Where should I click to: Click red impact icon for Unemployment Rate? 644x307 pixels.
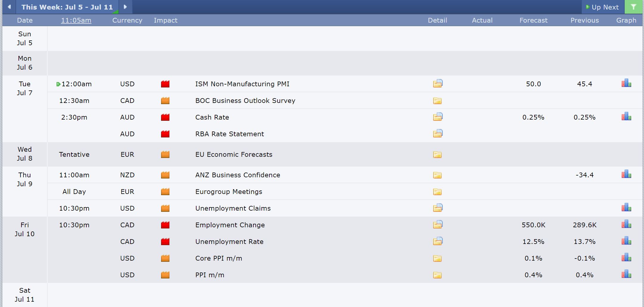pyautogui.click(x=165, y=242)
